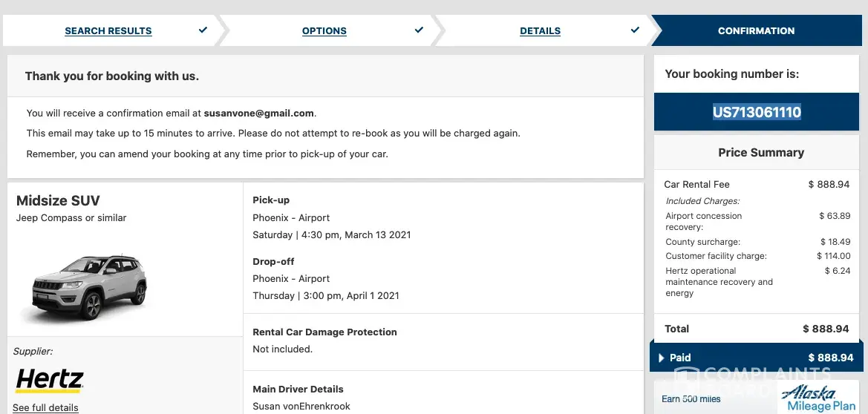Click the Car Rental Fee line
This screenshot has width=868, height=414.
tap(696, 184)
